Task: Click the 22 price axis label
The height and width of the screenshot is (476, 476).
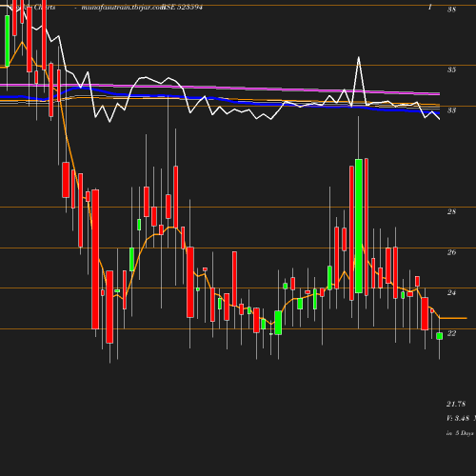Action: [451, 333]
